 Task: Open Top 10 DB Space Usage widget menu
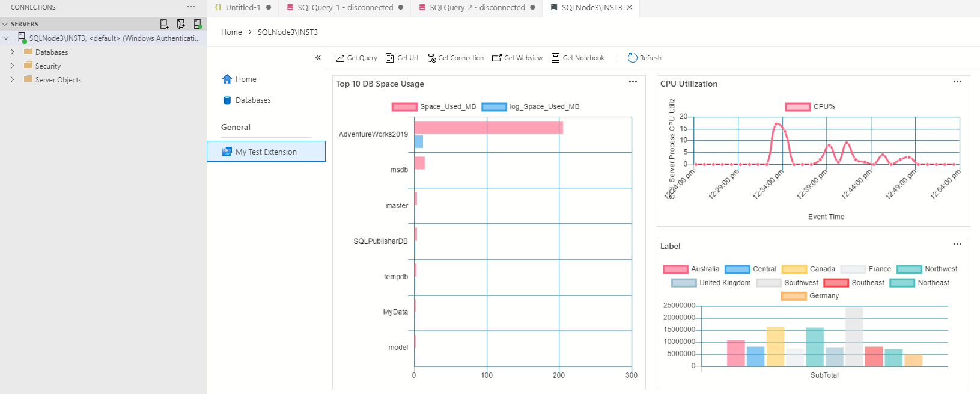click(x=633, y=81)
